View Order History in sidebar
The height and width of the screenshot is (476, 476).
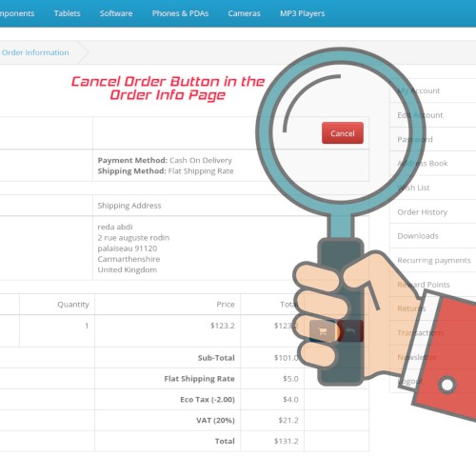click(x=423, y=212)
